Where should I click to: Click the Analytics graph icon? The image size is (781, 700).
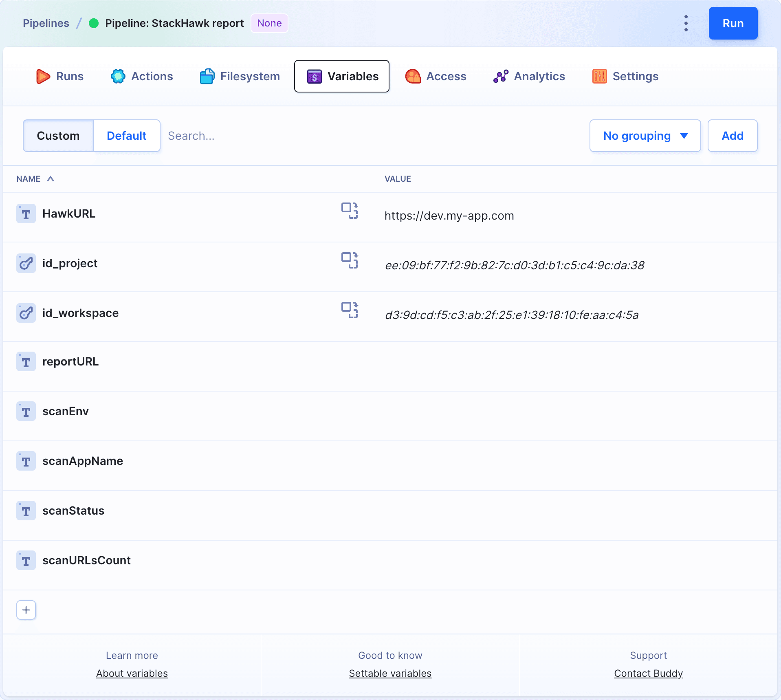(501, 76)
